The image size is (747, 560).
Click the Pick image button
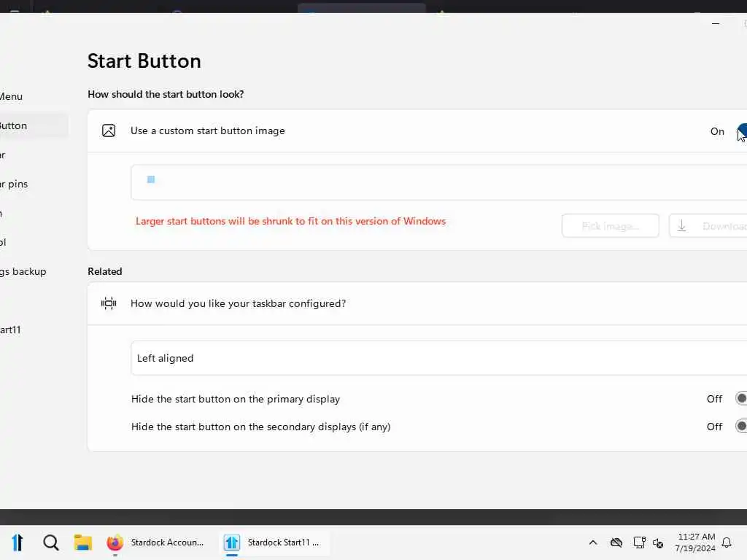click(610, 226)
